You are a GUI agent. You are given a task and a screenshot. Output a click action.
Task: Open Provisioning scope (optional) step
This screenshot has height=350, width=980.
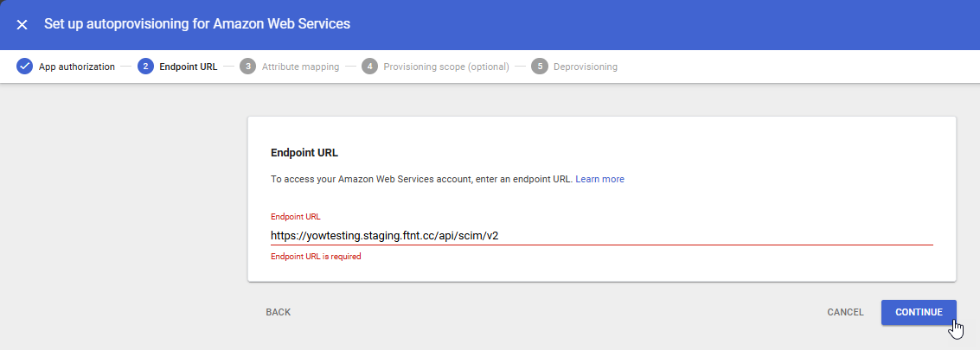(446, 67)
